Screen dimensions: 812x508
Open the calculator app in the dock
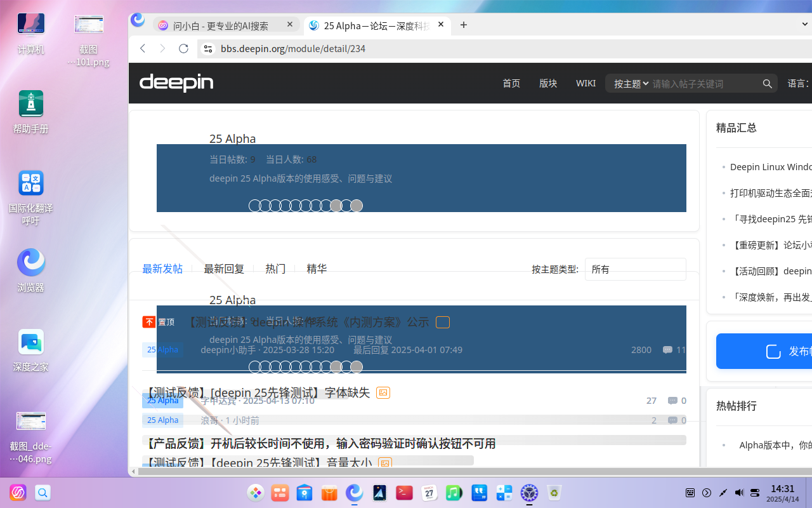504,493
